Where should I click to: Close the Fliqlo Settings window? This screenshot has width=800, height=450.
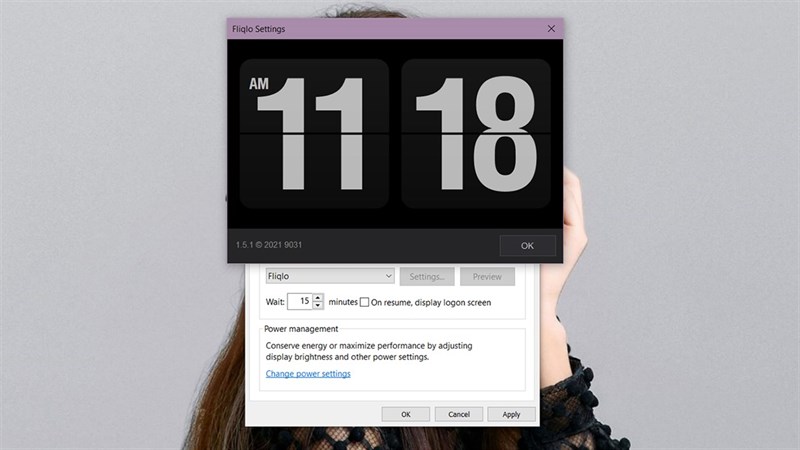[551, 29]
